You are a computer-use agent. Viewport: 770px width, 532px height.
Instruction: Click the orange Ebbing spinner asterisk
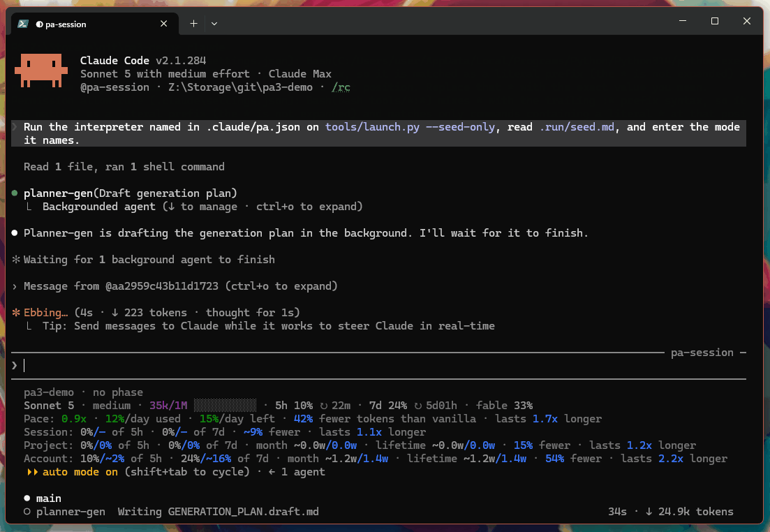click(16, 312)
